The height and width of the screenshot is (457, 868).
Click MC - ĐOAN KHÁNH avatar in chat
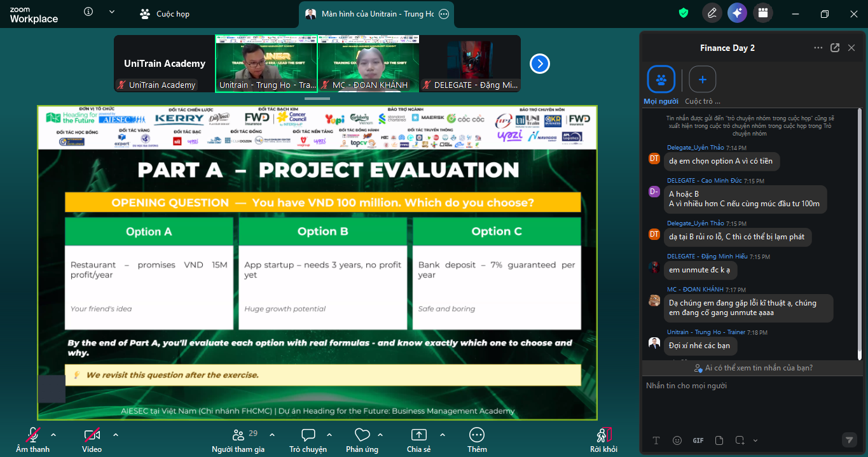pos(654,300)
